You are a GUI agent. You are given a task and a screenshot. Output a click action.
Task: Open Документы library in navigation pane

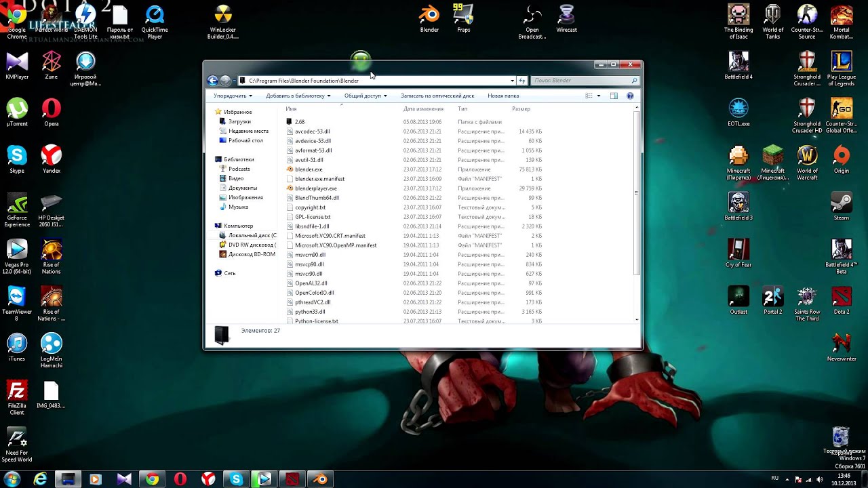(242, 188)
